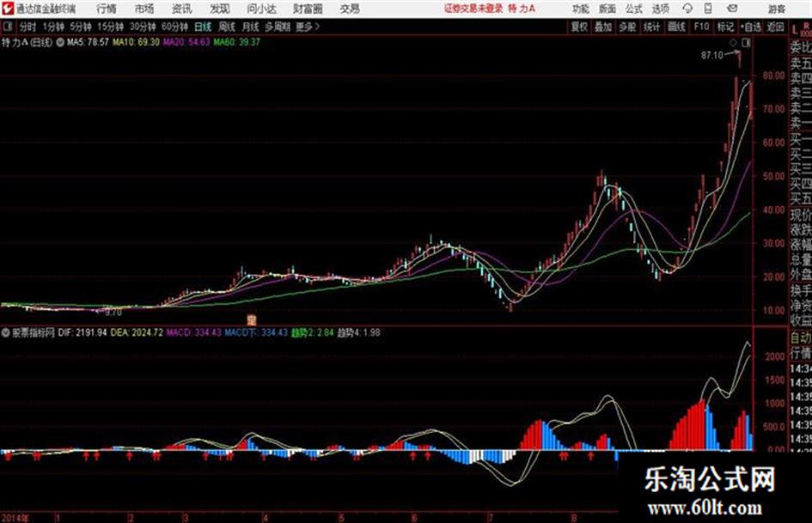812x523 pixels.
Task: Click the 统计 statistics button
Action: coord(651,27)
